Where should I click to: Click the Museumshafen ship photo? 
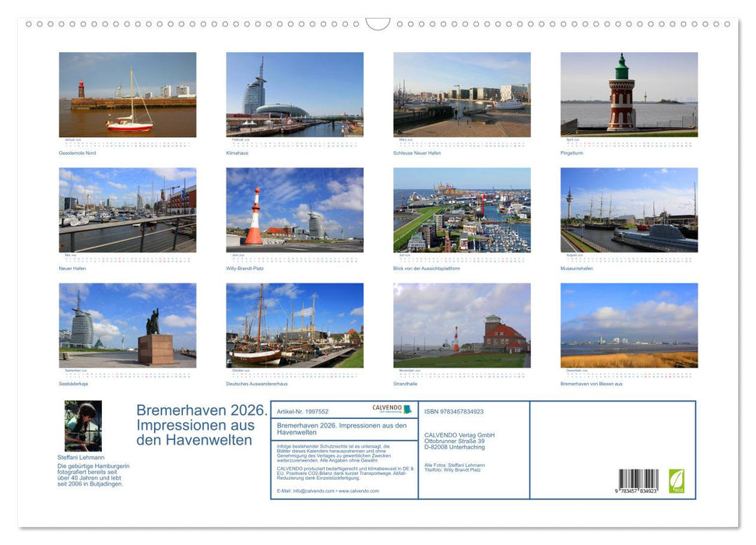(x=626, y=212)
